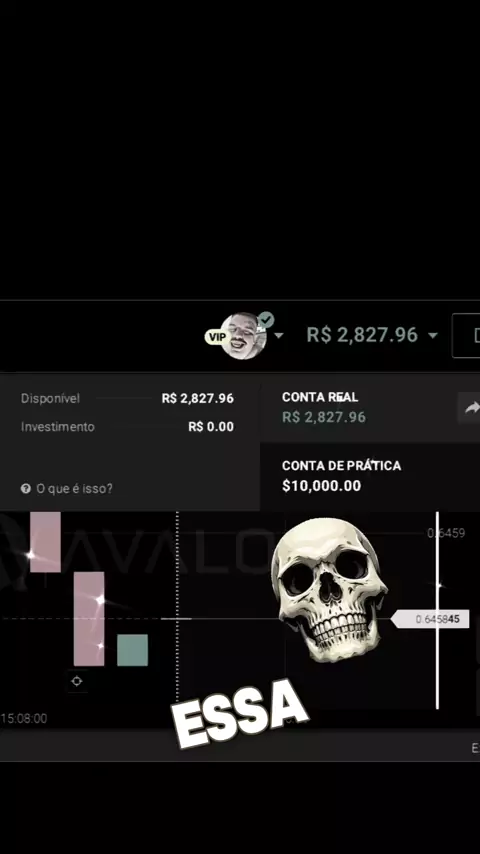480x854 pixels.
Task: Expand the profile dropdown arrow
Action: click(x=278, y=336)
